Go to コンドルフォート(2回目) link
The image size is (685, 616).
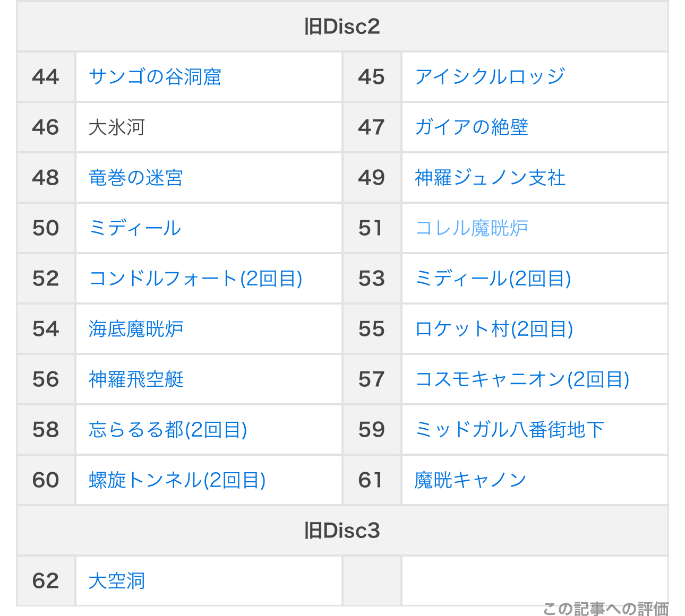[196, 279]
